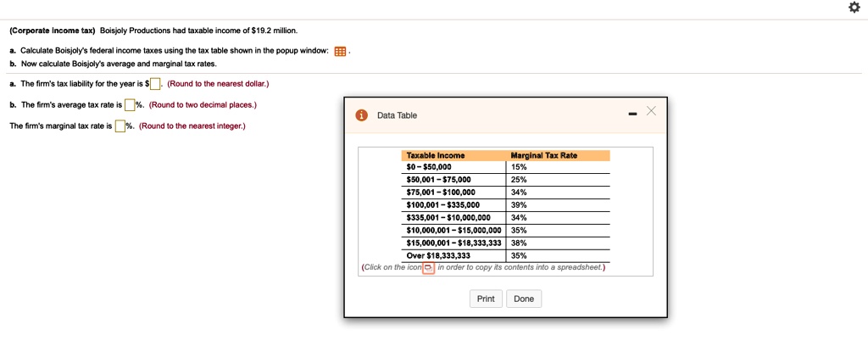Viewport: 868px width, 341px height.
Task: Select the '$15,000,001 – $18,333,333' cell
Action: (454, 243)
